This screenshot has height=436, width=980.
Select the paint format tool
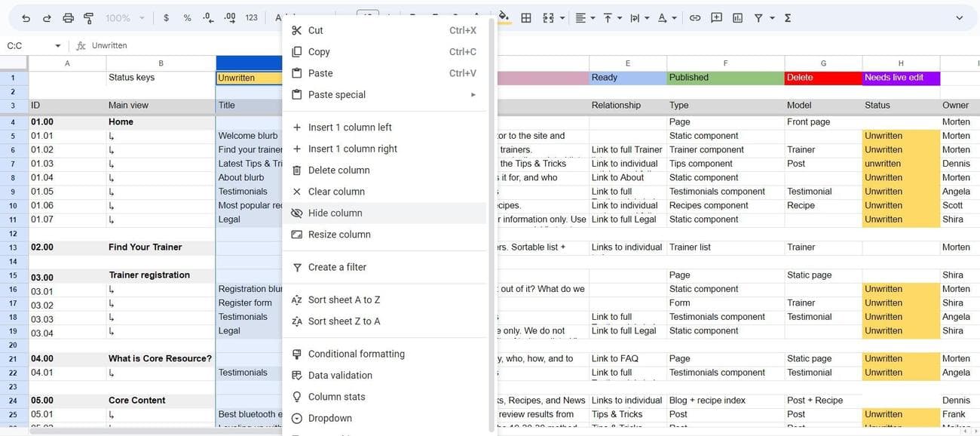(88, 18)
